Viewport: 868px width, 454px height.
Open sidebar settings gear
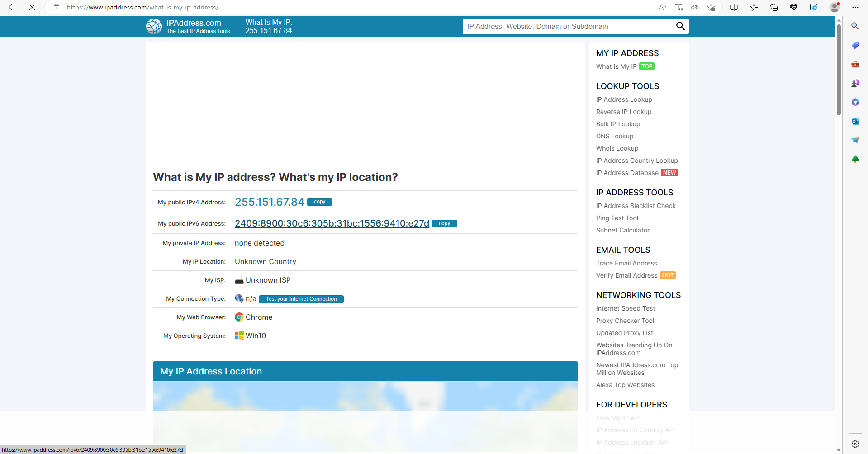(x=855, y=444)
